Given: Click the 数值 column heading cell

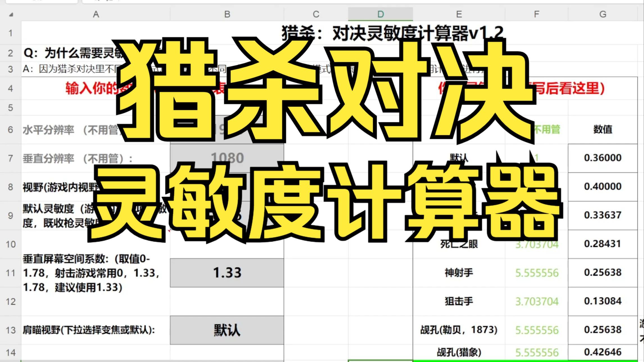Looking at the screenshot, I should coord(603,130).
